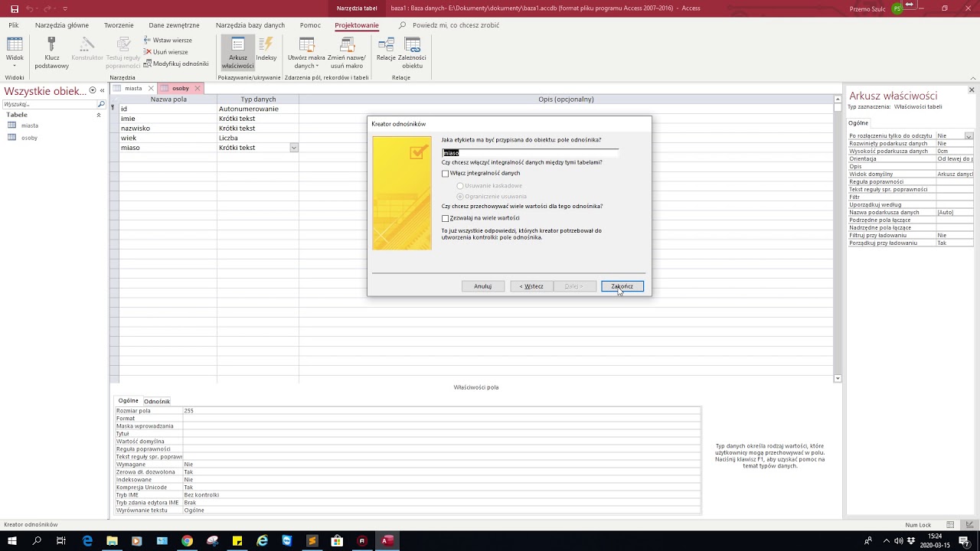
Task: Collapse the Tabele group chevron
Action: (98, 115)
